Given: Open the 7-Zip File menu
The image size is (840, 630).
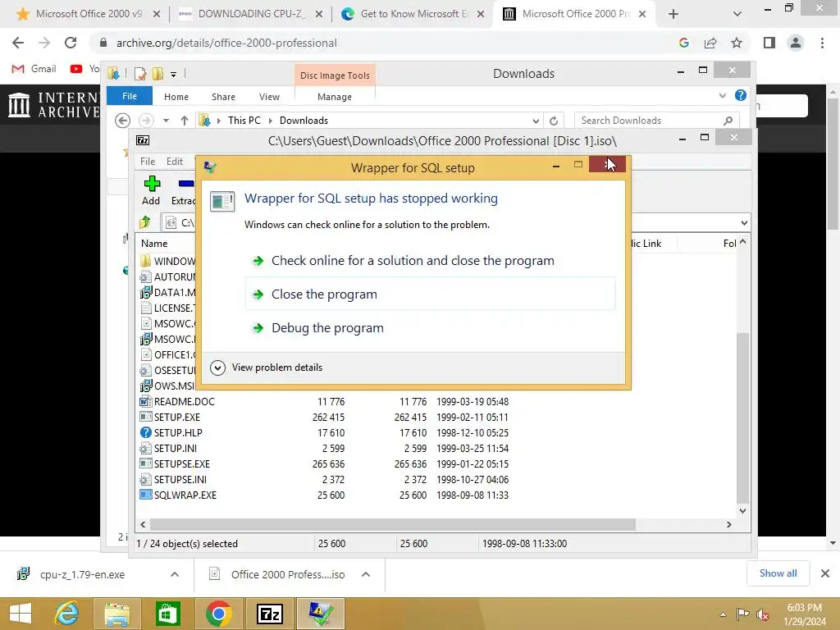Looking at the screenshot, I should point(148,162).
